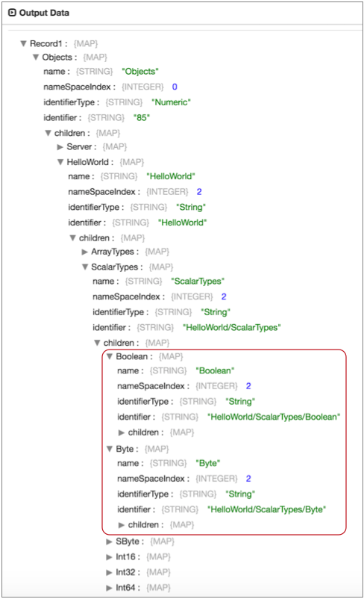
Task: Select the "Numeric" identifierType value
Action: tap(171, 102)
